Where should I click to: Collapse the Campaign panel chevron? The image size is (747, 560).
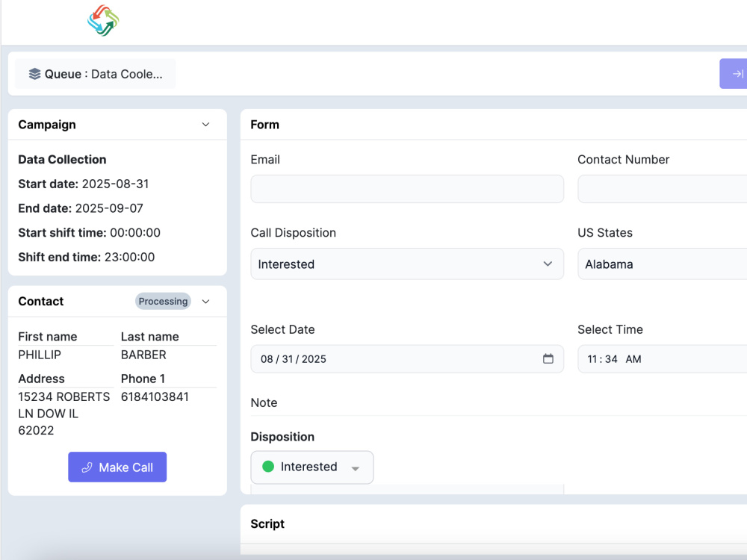tap(206, 124)
